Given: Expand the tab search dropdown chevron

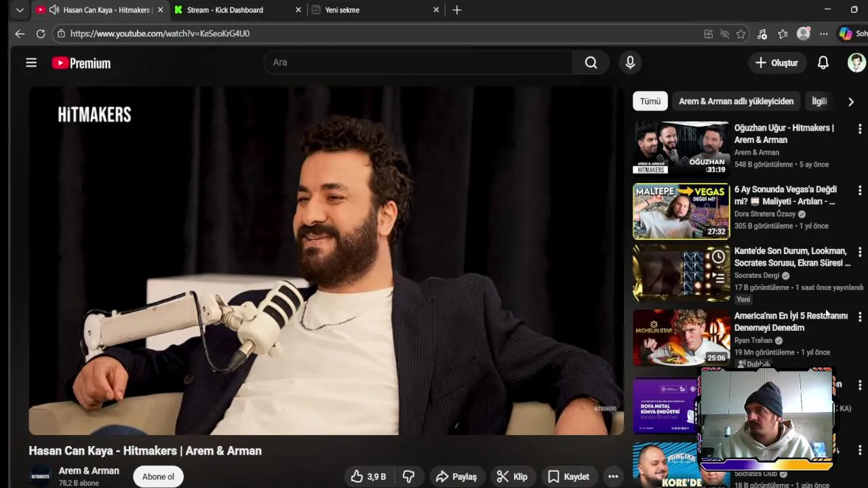Looking at the screenshot, I should click(x=20, y=10).
